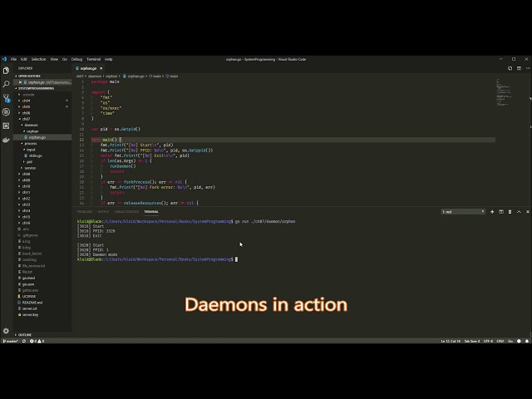Switch to the Debug Console panel tab
Viewport: 532px width, 399px height.
[126, 212]
